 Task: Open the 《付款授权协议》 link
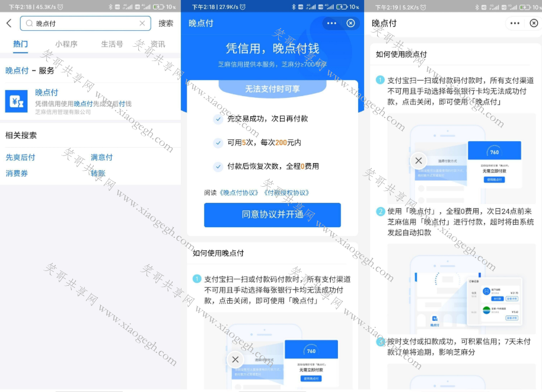286,193
